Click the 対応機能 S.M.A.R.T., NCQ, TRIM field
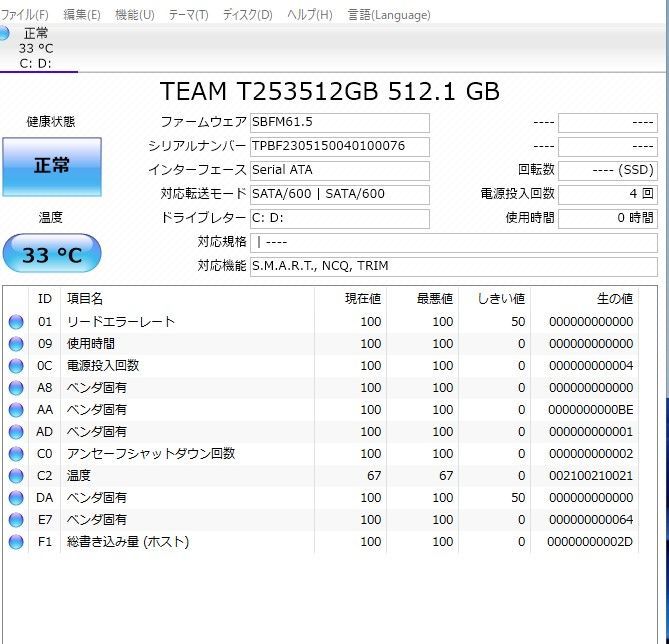 (454, 267)
